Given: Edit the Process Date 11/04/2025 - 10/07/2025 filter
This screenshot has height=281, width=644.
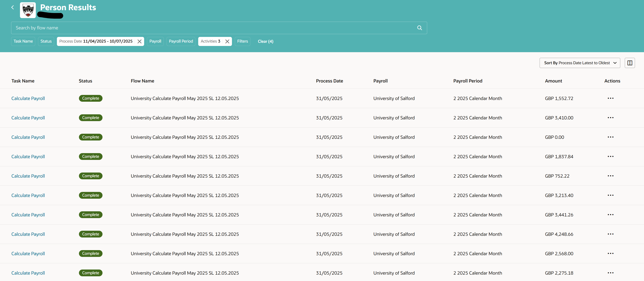Looking at the screenshot, I should click(x=96, y=41).
